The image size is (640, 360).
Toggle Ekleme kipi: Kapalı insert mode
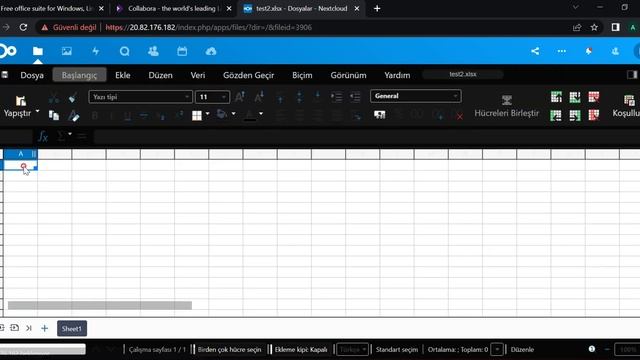click(x=301, y=349)
